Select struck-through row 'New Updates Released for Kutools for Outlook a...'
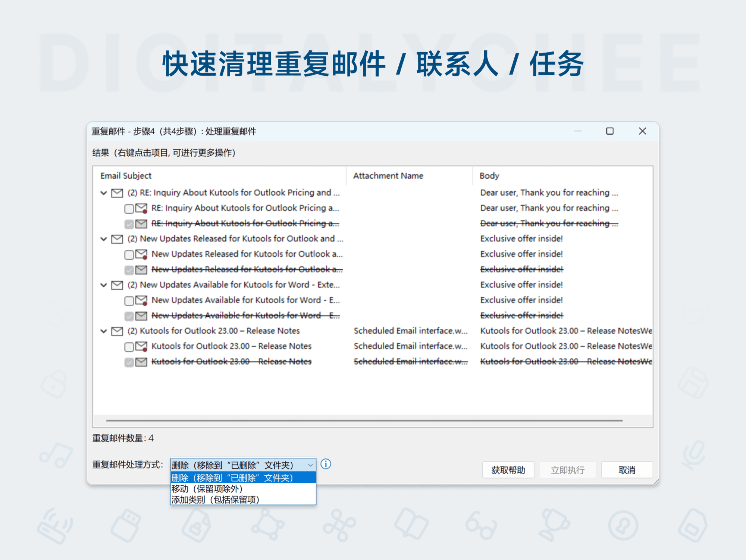This screenshot has width=746, height=560. pos(247,269)
